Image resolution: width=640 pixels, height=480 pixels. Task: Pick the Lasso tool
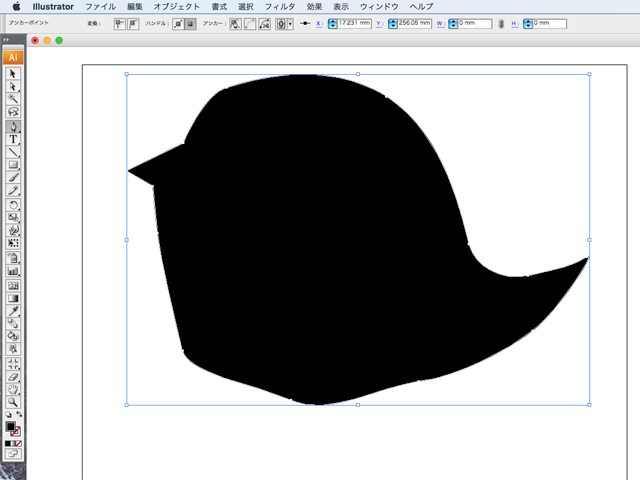point(14,113)
